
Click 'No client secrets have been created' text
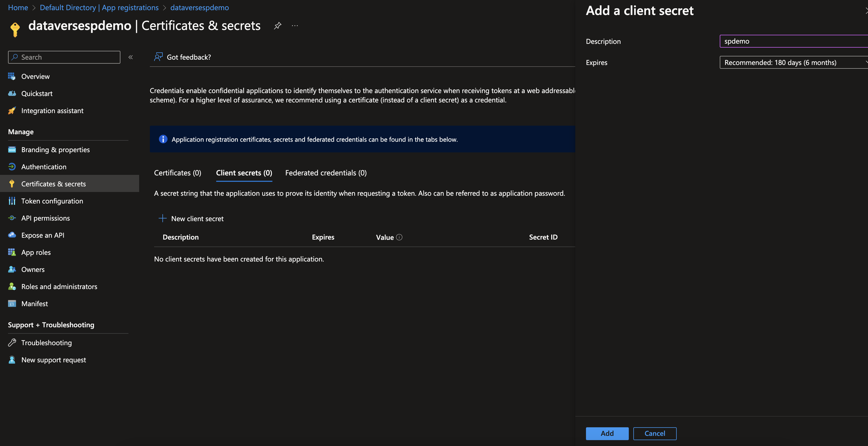239,259
